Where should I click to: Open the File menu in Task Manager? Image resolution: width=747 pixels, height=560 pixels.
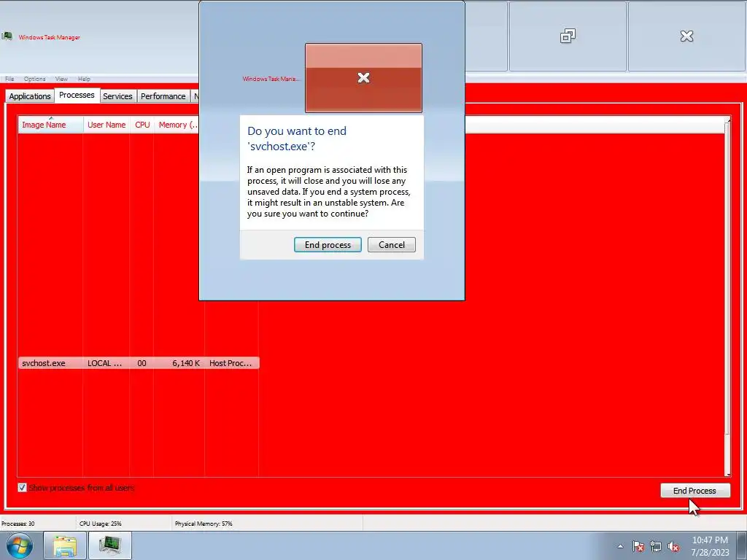point(9,79)
